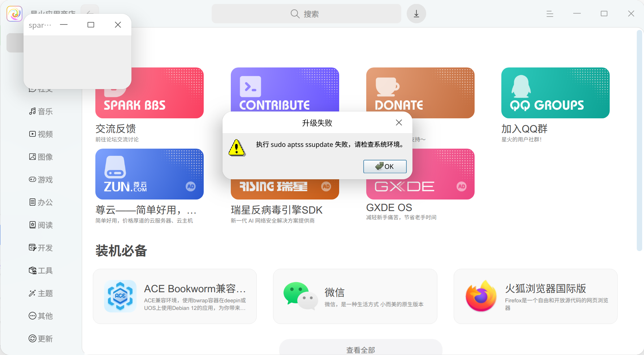
Task: Click the OK button in error dialog
Action: click(x=385, y=166)
